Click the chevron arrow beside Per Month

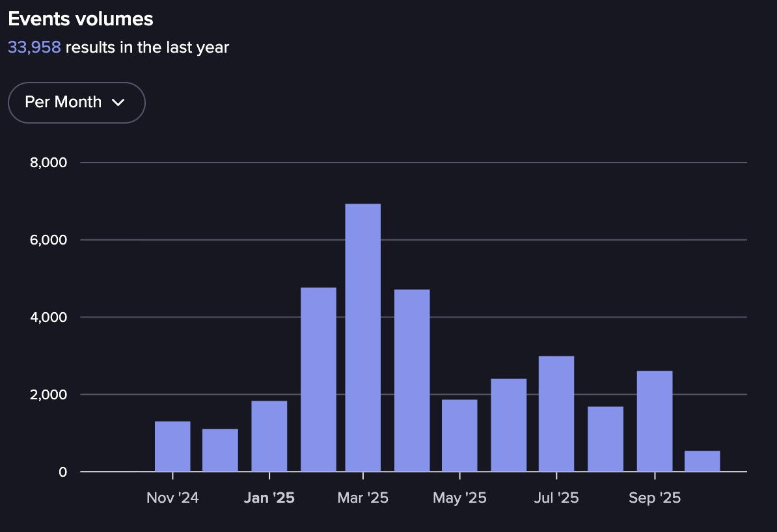118,102
